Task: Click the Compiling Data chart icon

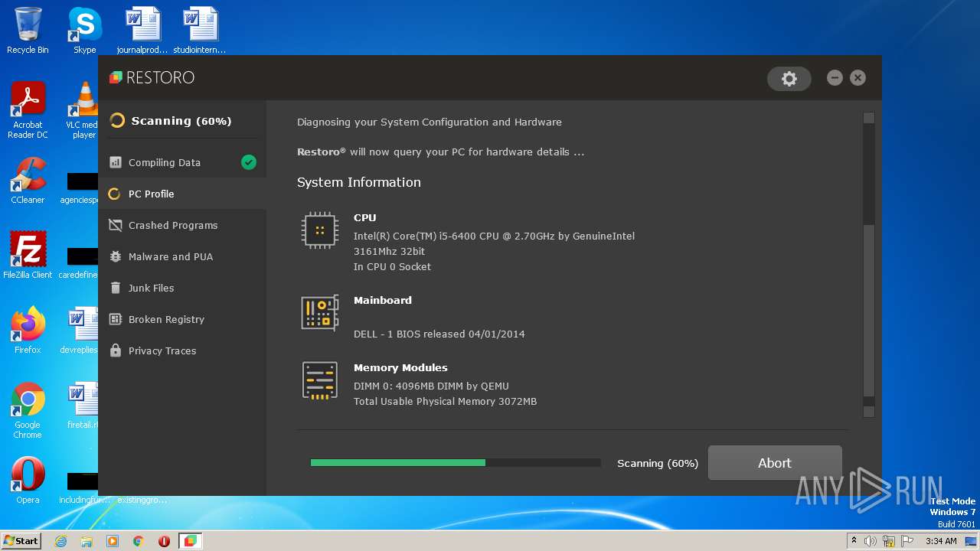Action: [x=116, y=162]
